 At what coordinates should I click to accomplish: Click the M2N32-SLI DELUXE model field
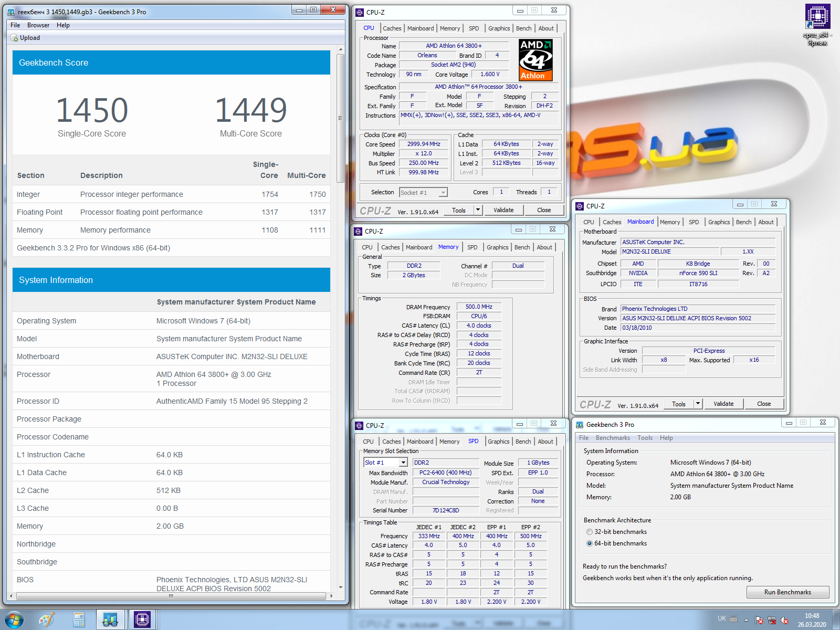(x=670, y=251)
